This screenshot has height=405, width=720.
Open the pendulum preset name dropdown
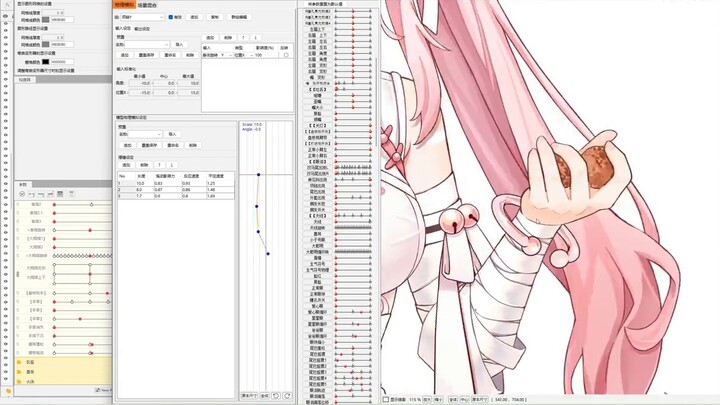(145, 134)
